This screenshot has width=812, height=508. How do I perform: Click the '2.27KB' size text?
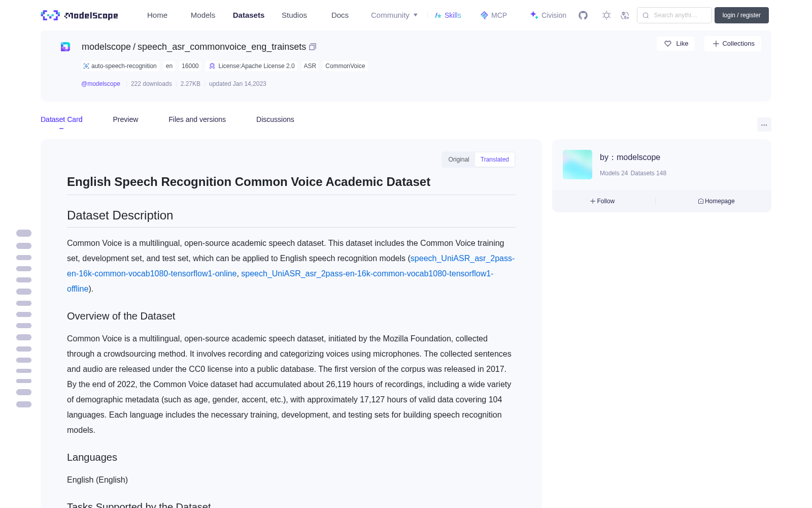coord(190,84)
